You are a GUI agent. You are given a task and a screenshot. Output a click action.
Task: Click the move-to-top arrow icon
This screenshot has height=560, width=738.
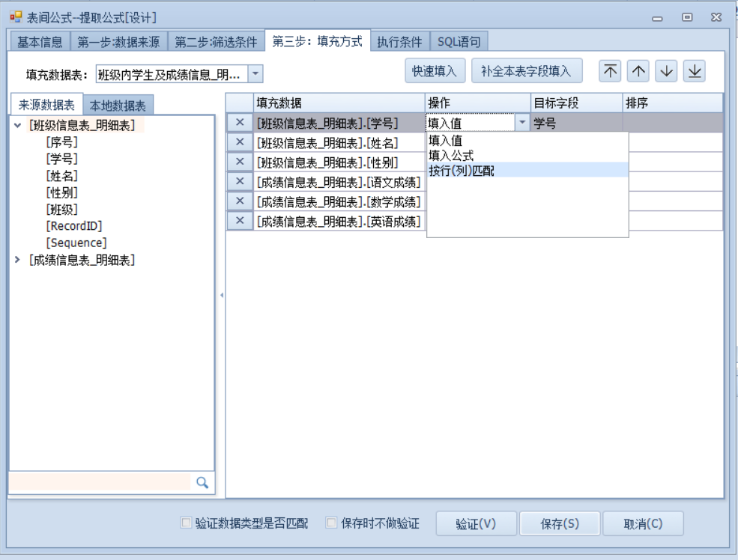(x=611, y=71)
